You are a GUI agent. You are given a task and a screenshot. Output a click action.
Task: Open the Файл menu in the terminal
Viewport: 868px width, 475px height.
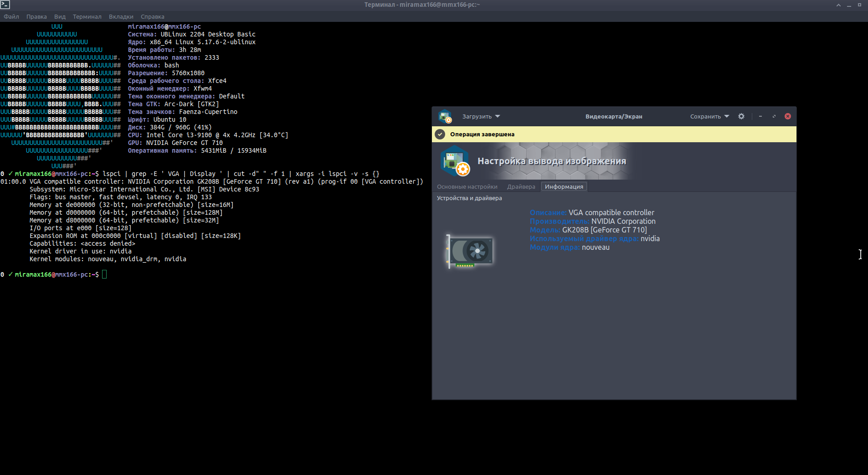pyautogui.click(x=11, y=16)
